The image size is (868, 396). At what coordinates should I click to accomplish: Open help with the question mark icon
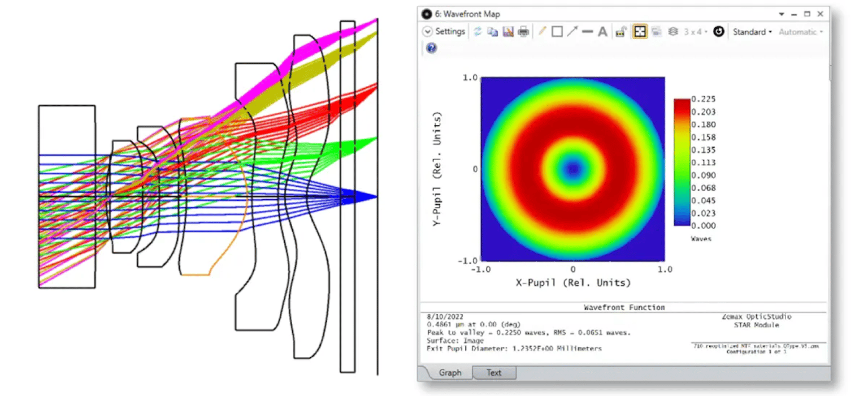(432, 48)
